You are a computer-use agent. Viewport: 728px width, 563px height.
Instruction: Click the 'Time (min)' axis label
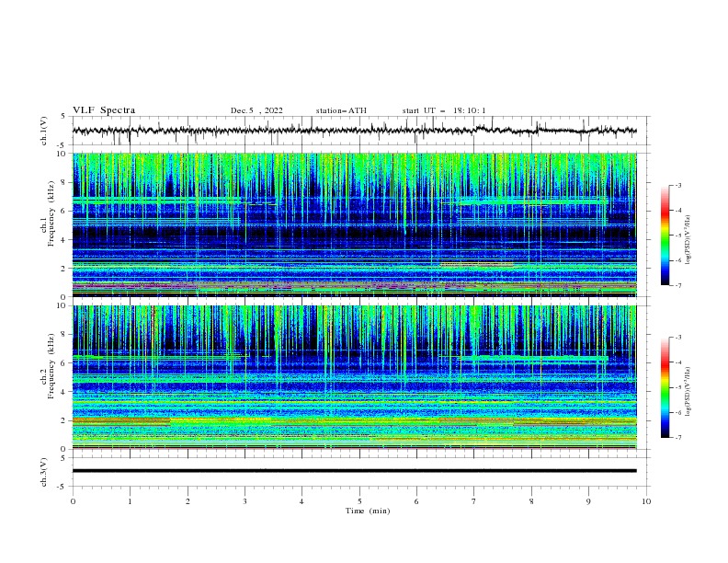pos(368,511)
